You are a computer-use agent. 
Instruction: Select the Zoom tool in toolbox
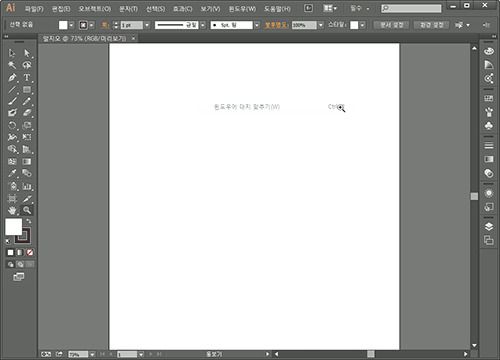click(27, 210)
